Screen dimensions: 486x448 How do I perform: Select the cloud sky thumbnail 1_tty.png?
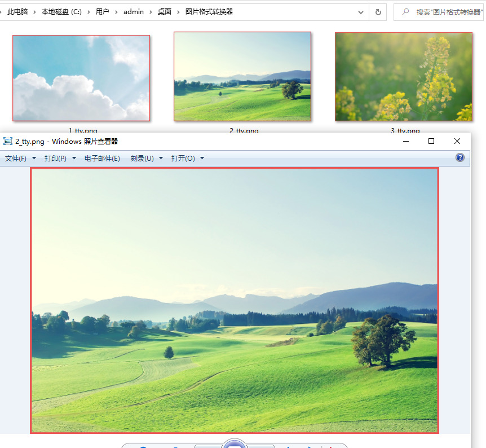coord(81,78)
